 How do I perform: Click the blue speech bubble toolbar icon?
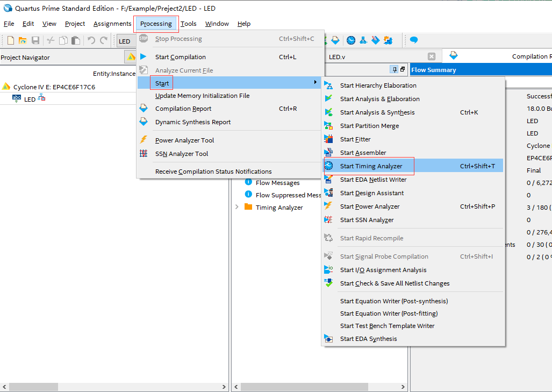point(414,40)
